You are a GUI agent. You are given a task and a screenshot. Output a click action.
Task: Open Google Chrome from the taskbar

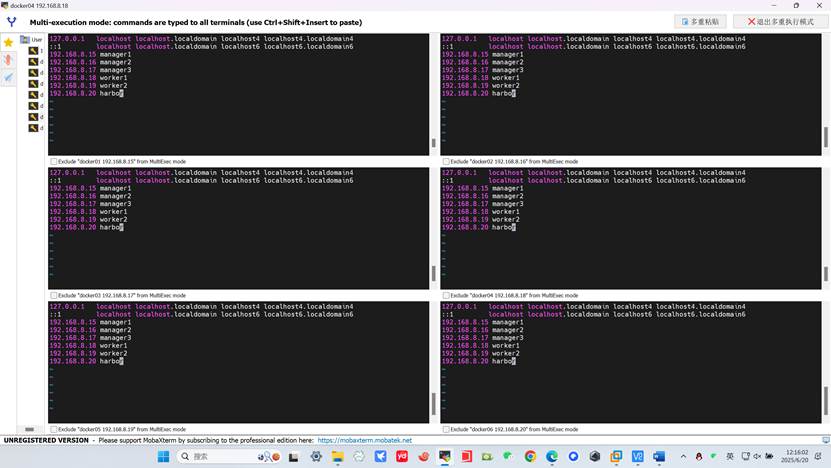(x=530, y=456)
